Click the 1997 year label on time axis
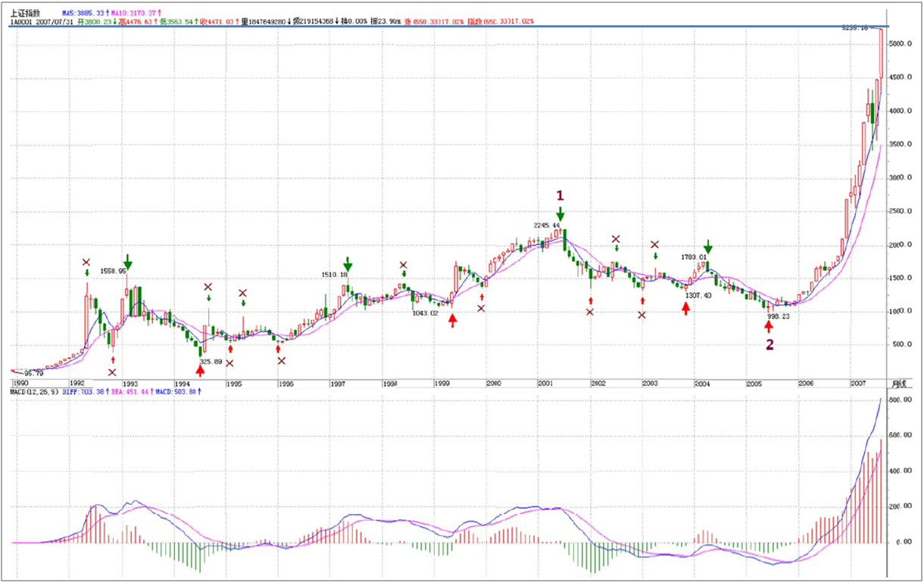Image resolution: width=924 pixels, height=583 pixels. (x=338, y=384)
